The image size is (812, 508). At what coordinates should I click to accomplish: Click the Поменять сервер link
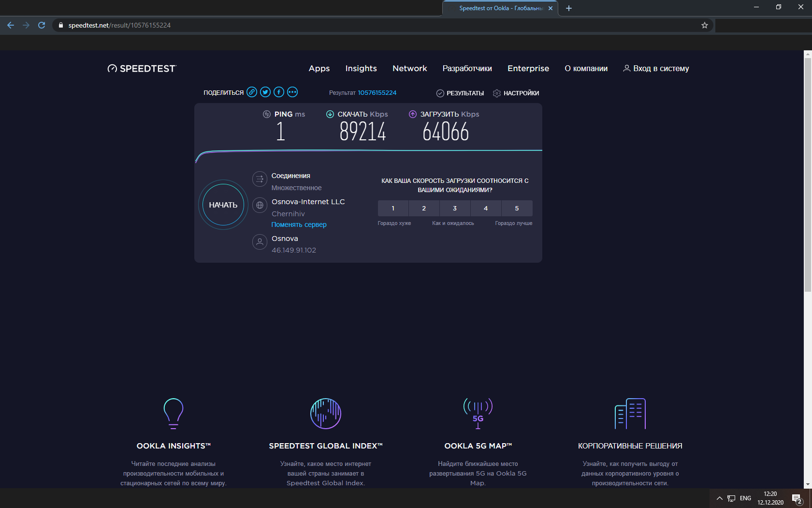(299, 224)
